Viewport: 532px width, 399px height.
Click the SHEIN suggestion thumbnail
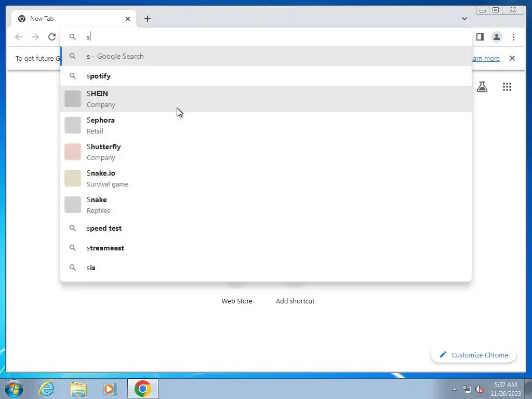pyautogui.click(x=73, y=99)
